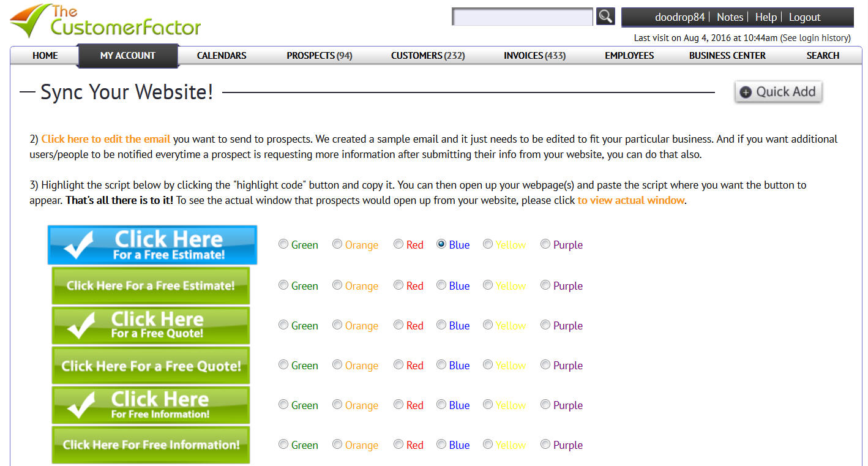The image size is (868, 466).
Task: Click the search input field at top
Action: pos(522,17)
